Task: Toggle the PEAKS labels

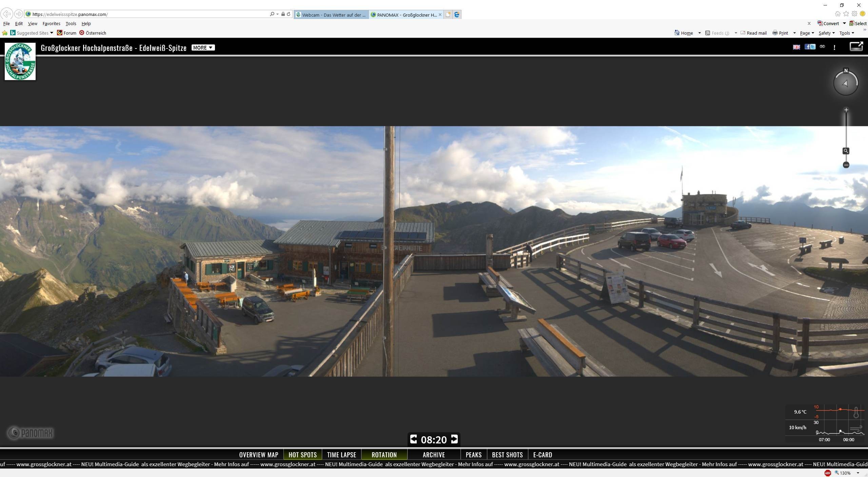Action: pos(473,455)
